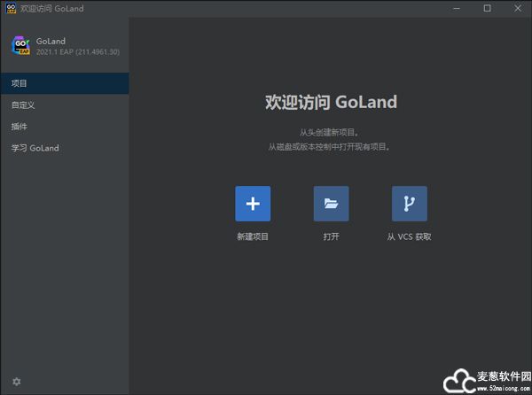Close the GoLand welcome window
532x395 pixels.
coord(518,8)
